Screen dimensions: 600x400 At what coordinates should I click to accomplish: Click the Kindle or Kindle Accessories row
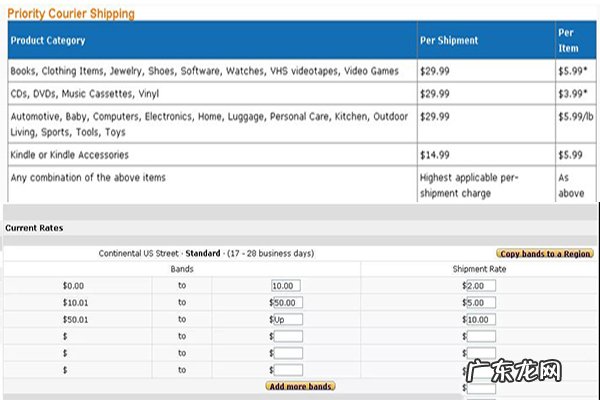click(x=70, y=155)
